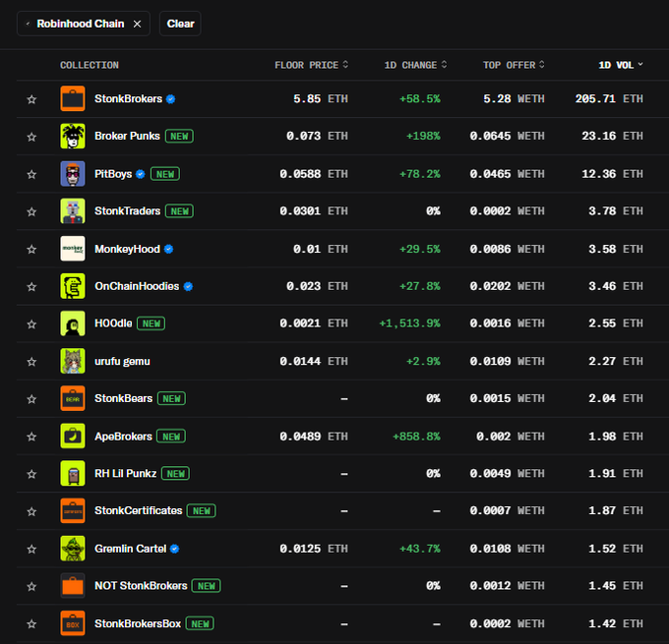Toggle the StonkBears favorite star
The height and width of the screenshot is (644, 669).
tap(31, 399)
